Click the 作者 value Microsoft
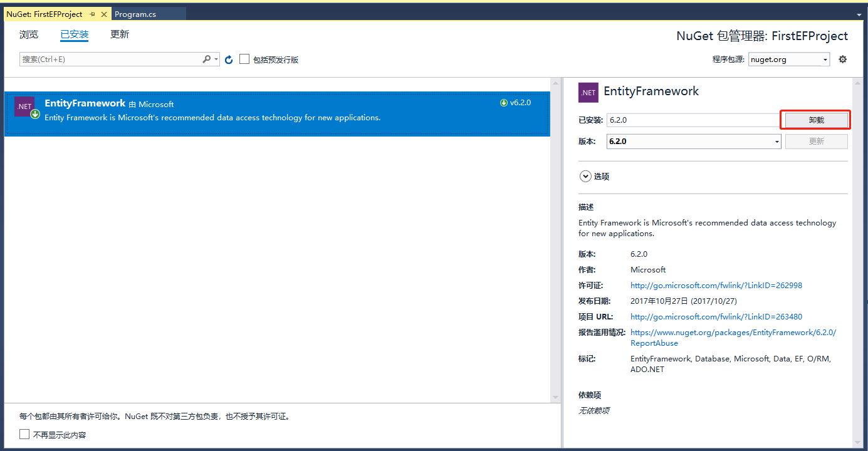The height and width of the screenshot is (451, 868). (648, 270)
